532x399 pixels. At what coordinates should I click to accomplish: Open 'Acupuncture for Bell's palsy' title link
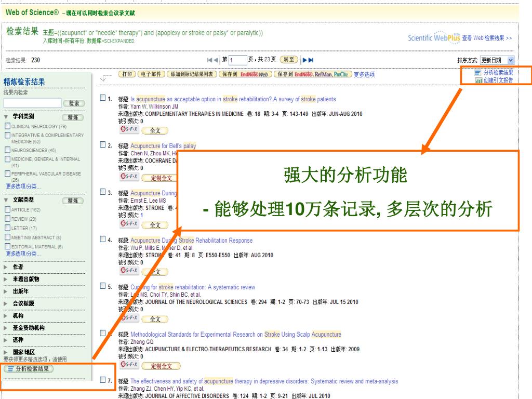163,146
